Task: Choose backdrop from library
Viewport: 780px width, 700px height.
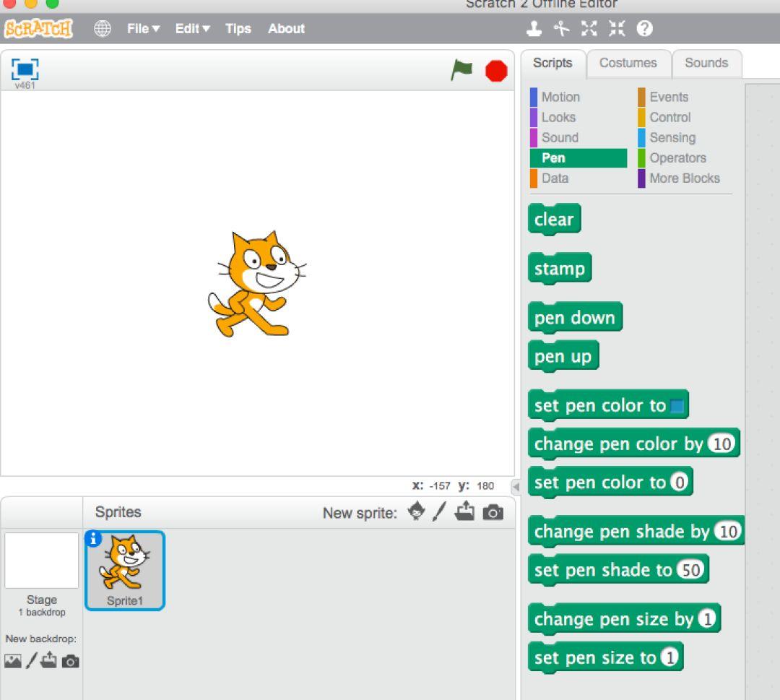Action: 13,661
